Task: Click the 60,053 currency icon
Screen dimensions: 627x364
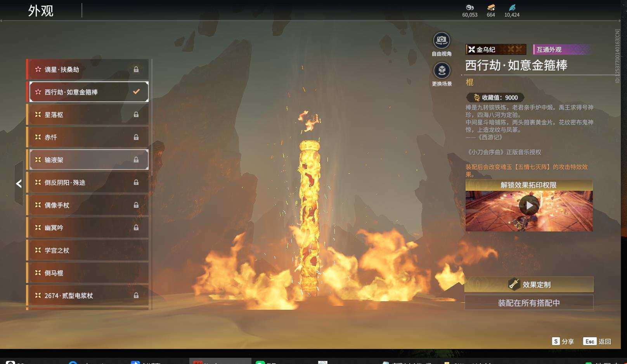Action: [470, 7]
